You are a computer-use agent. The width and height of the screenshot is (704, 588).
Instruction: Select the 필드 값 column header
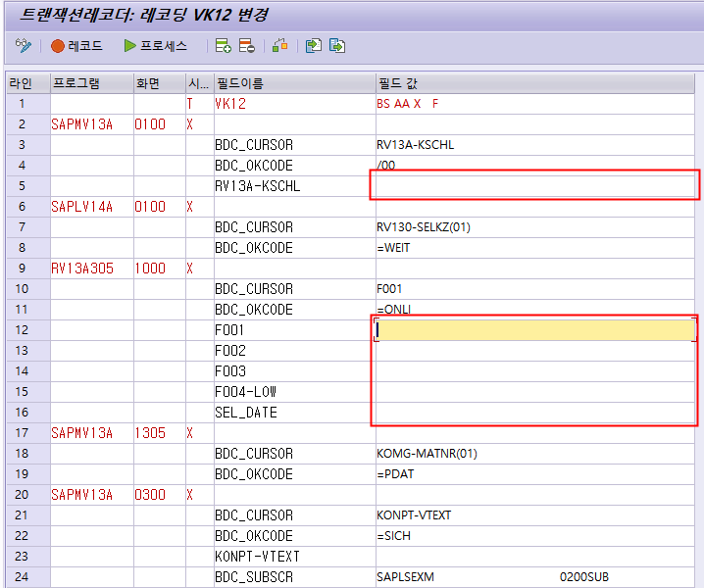(x=535, y=83)
